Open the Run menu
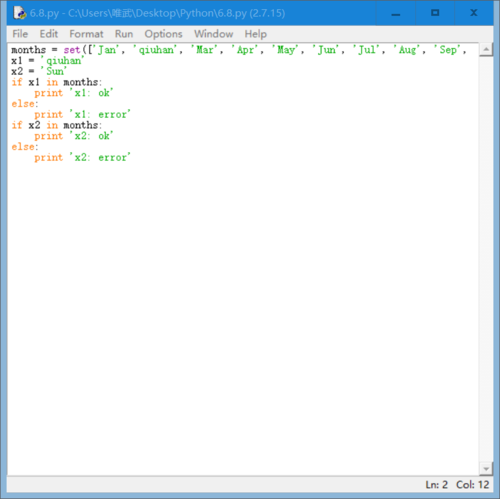Viewport: 500px width, 499px height. pos(124,34)
